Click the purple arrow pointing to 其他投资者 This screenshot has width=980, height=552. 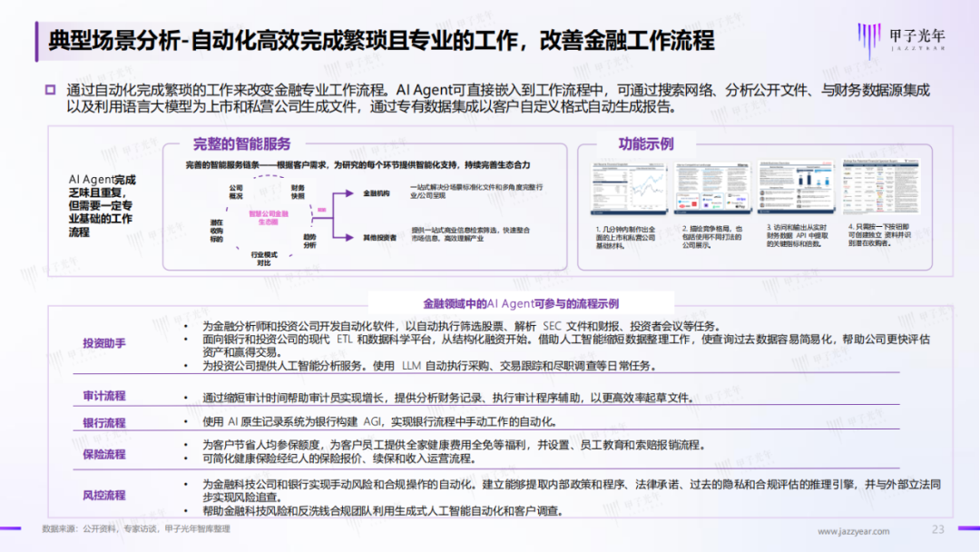344,237
